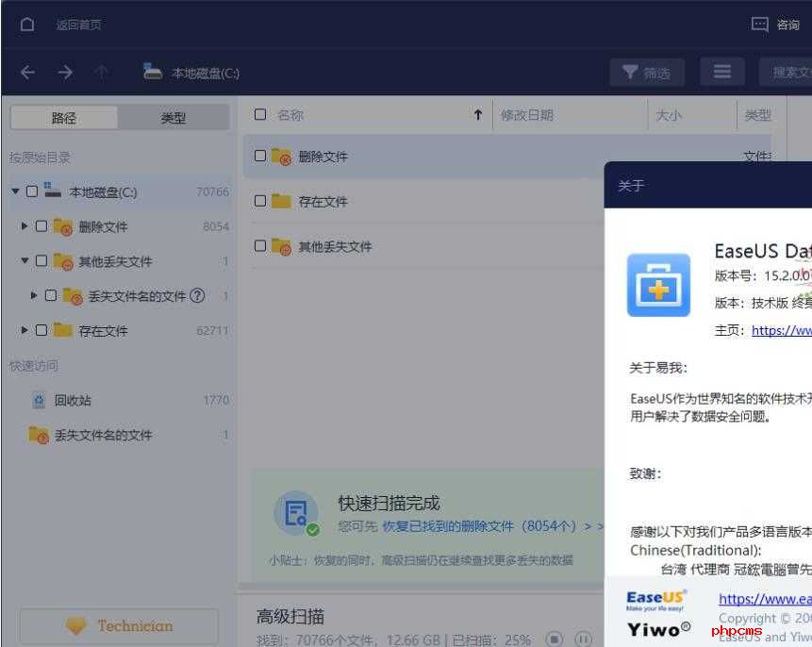Collapse the 本地磁盘(C:) tree node
Image resolution: width=812 pixels, height=647 pixels.
pos(15,191)
